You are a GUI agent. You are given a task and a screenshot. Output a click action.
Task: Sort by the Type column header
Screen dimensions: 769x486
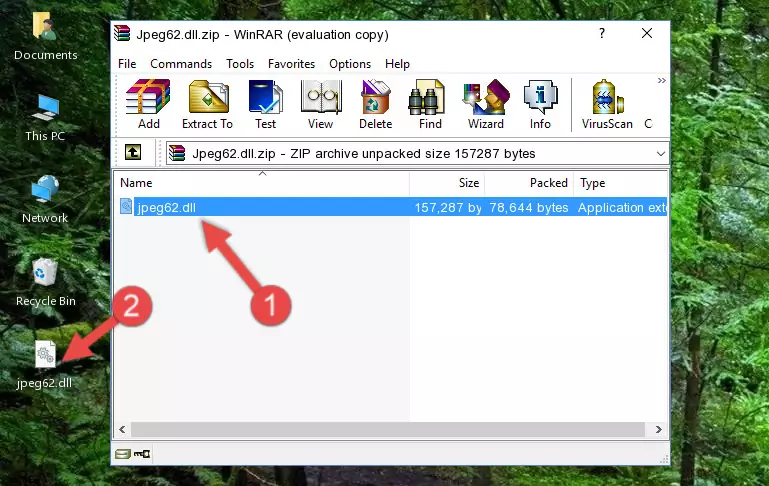(620, 183)
